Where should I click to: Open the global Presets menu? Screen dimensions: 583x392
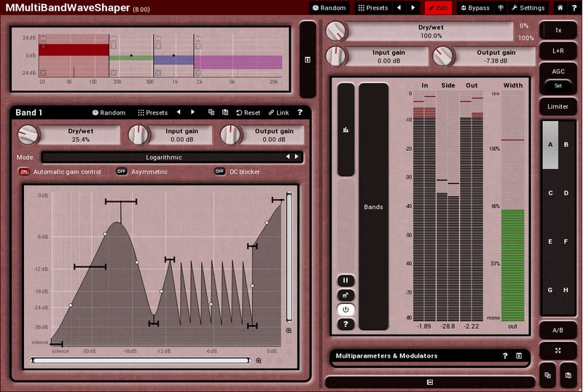(373, 8)
